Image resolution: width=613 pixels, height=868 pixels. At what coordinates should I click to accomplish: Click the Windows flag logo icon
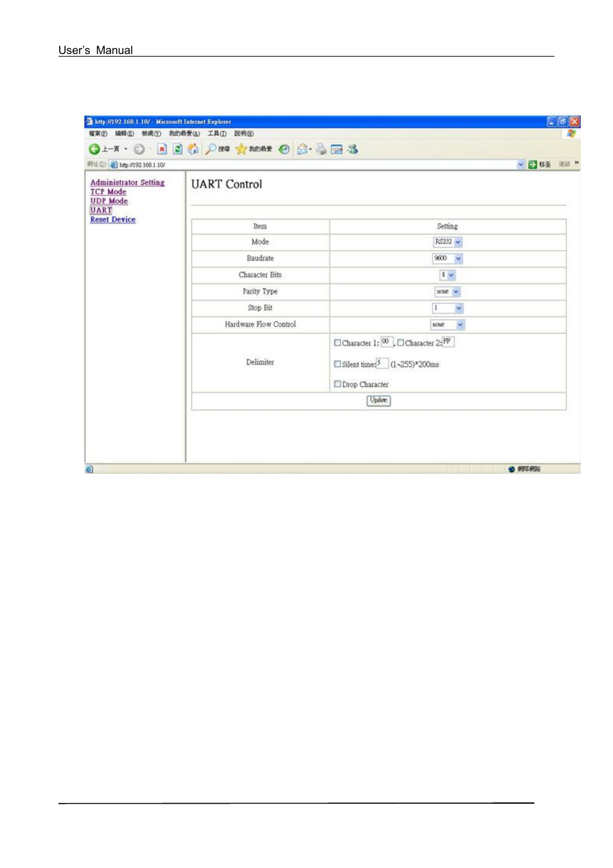click(x=571, y=134)
